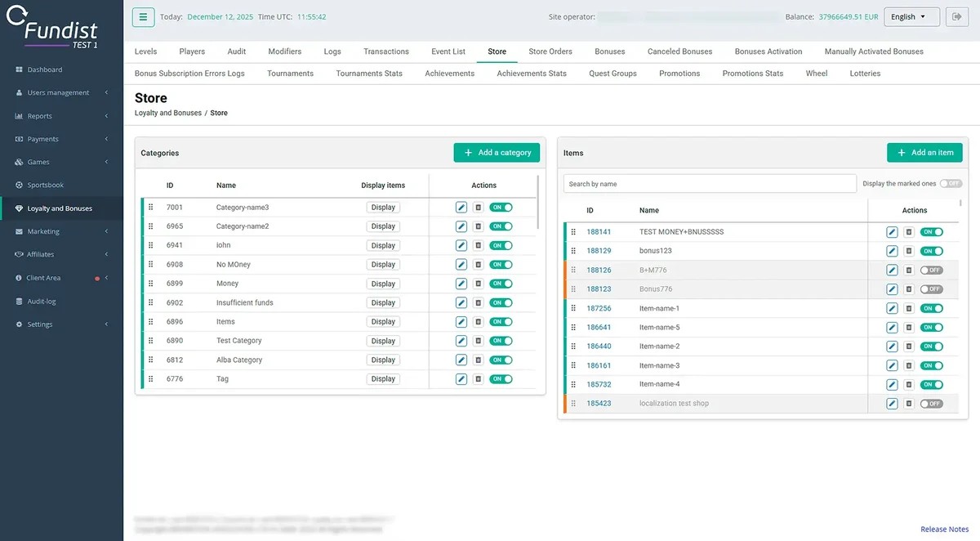Delete the Money category via trash icon

click(x=479, y=284)
